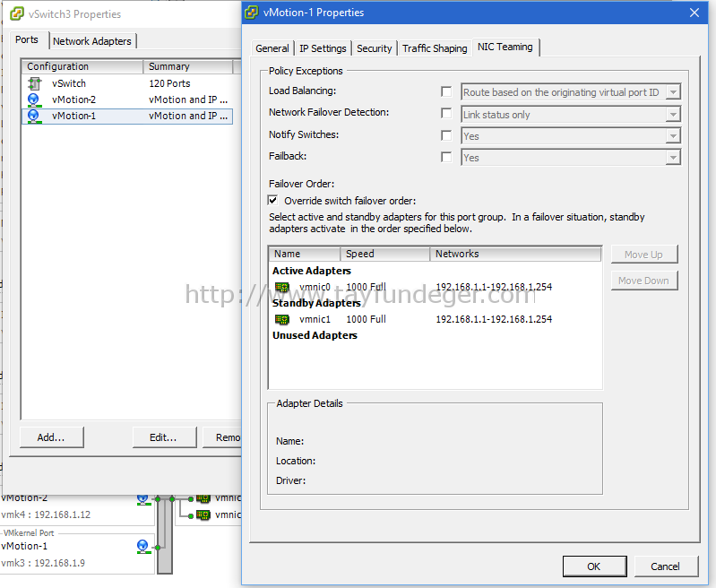Click the Unused Adapters group heading
The width and height of the screenshot is (716, 588).
coord(315,335)
